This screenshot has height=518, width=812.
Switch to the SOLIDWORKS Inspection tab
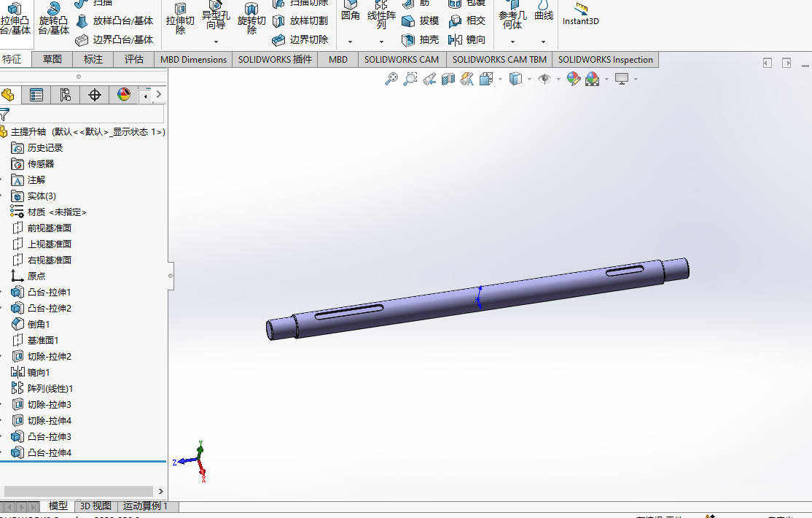(606, 59)
